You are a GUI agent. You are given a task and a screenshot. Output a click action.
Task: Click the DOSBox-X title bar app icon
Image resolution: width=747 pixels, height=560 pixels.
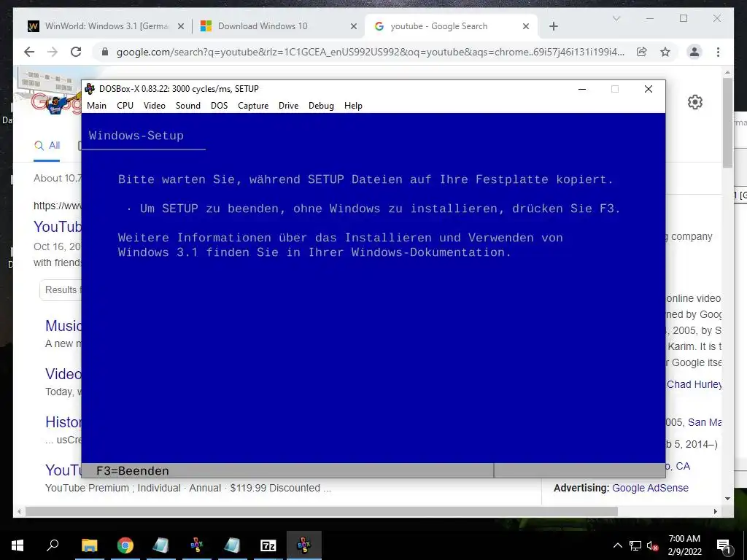90,88
